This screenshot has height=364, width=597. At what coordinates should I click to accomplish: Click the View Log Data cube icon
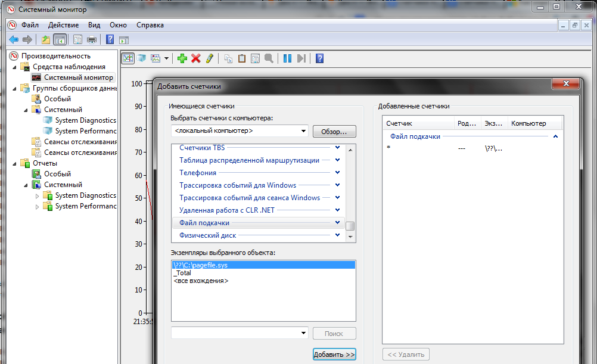coord(142,58)
